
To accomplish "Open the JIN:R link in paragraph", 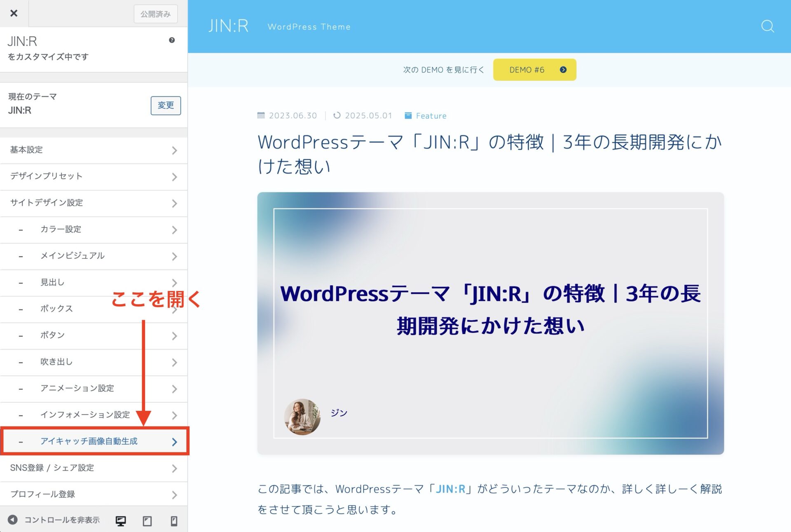I will [450, 489].
